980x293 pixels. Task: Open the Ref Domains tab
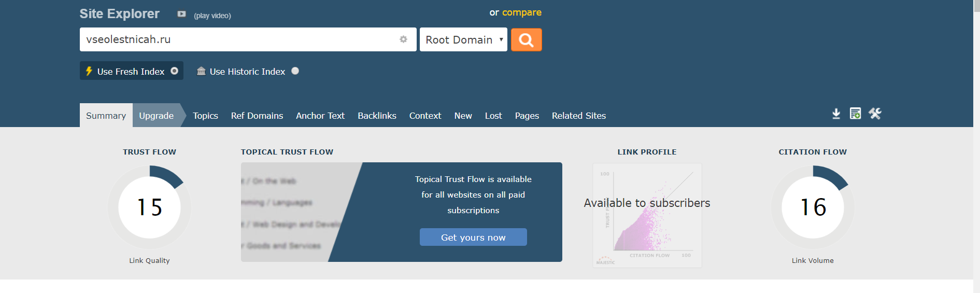point(257,116)
